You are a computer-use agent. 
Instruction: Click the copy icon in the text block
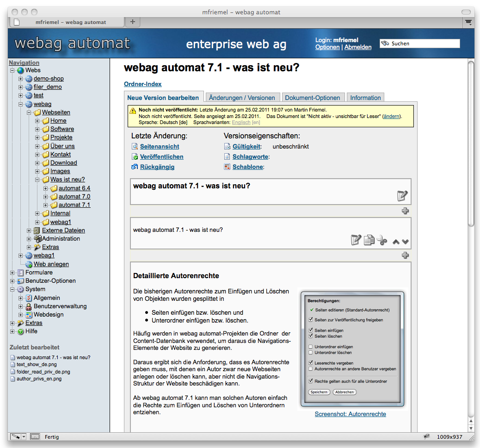pos(369,240)
